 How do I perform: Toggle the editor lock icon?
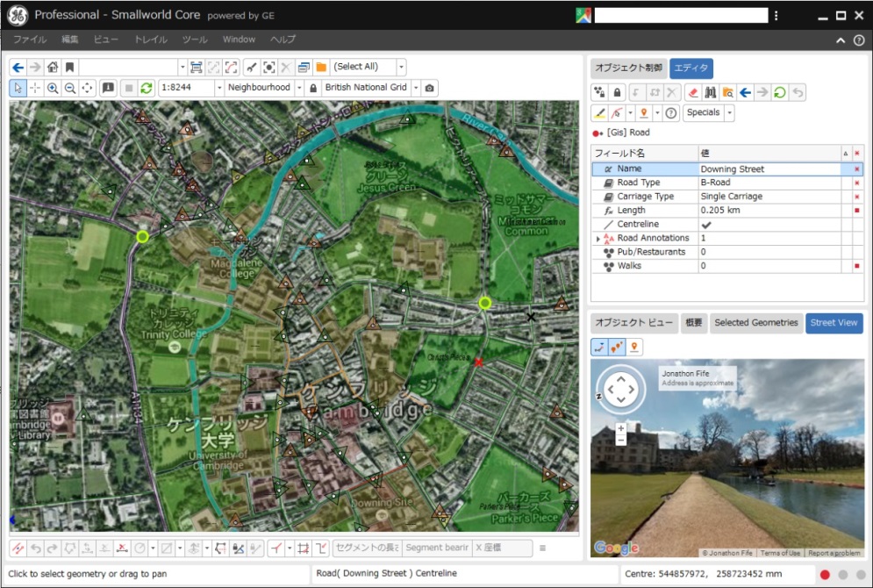coord(617,92)
